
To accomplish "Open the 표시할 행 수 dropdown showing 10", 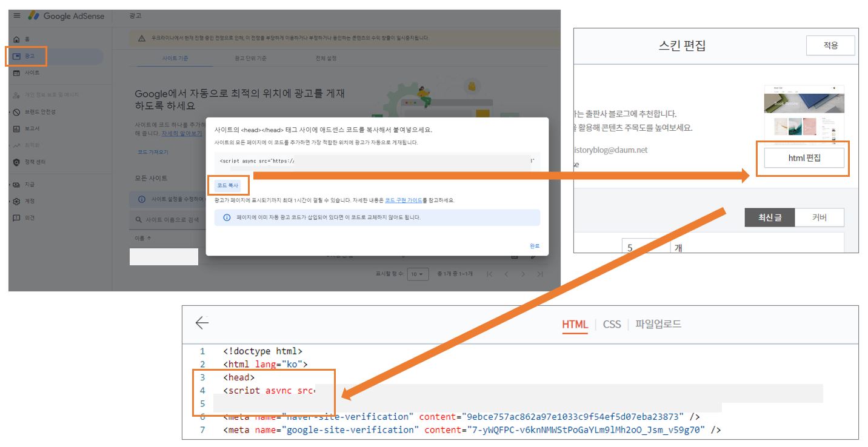I will (418, 274).
